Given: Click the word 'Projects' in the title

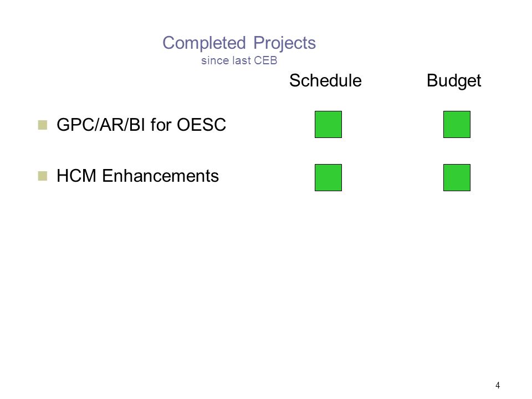Looking at the screenshot, I should click(x=284, y=43).
